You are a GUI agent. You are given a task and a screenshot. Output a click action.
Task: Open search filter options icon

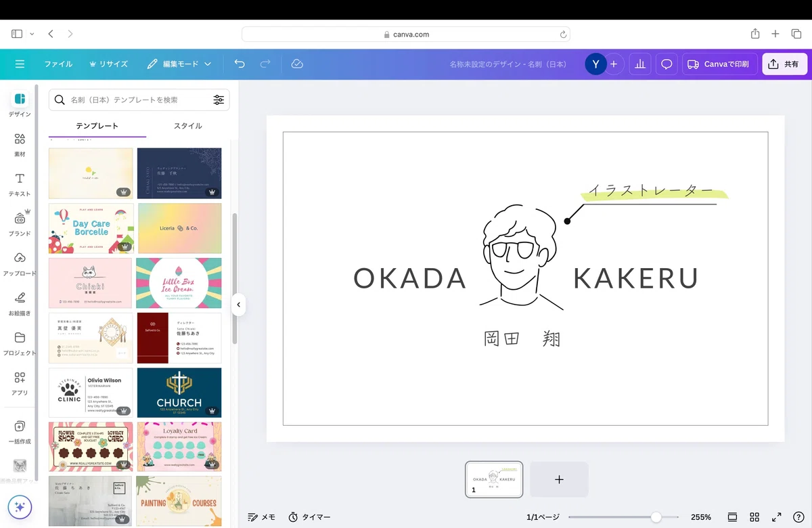point(219,100)
